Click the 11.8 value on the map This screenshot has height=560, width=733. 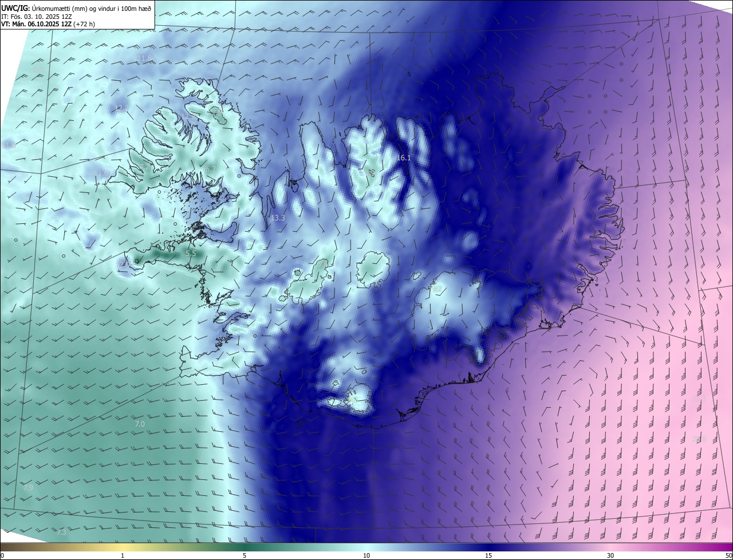[x=144, y=58]
